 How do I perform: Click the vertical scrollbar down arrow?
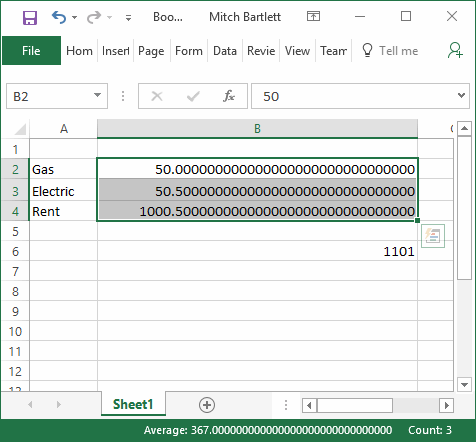(x=464, y=384)
